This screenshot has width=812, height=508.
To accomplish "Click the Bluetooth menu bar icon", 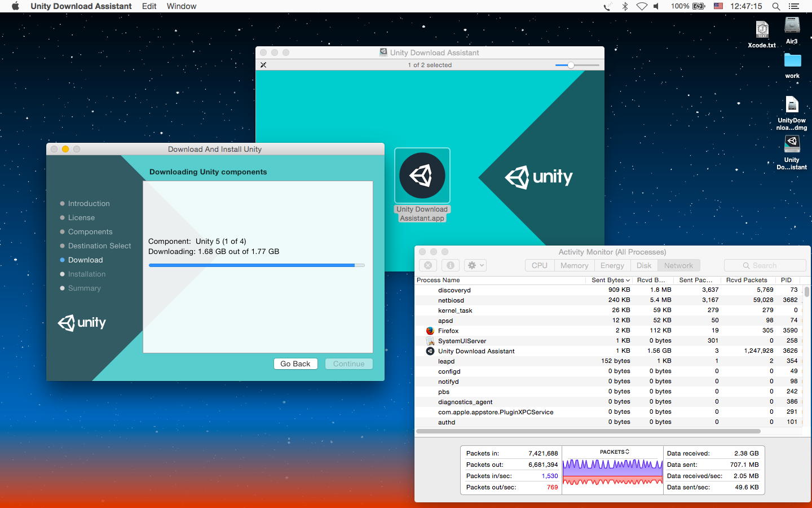I will (x=625, y=6).
